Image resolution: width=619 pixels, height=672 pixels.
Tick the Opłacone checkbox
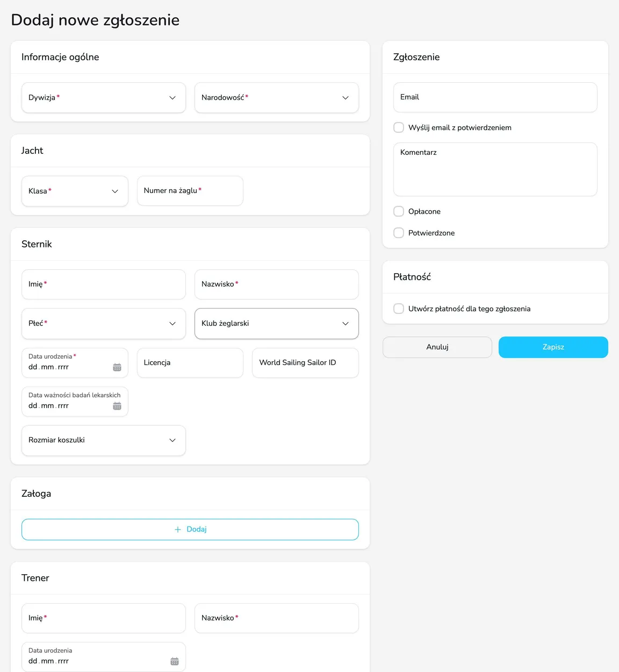399,211
